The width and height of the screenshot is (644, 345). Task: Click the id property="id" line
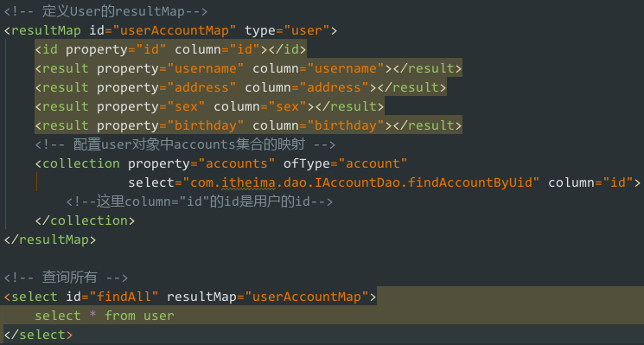170,49
